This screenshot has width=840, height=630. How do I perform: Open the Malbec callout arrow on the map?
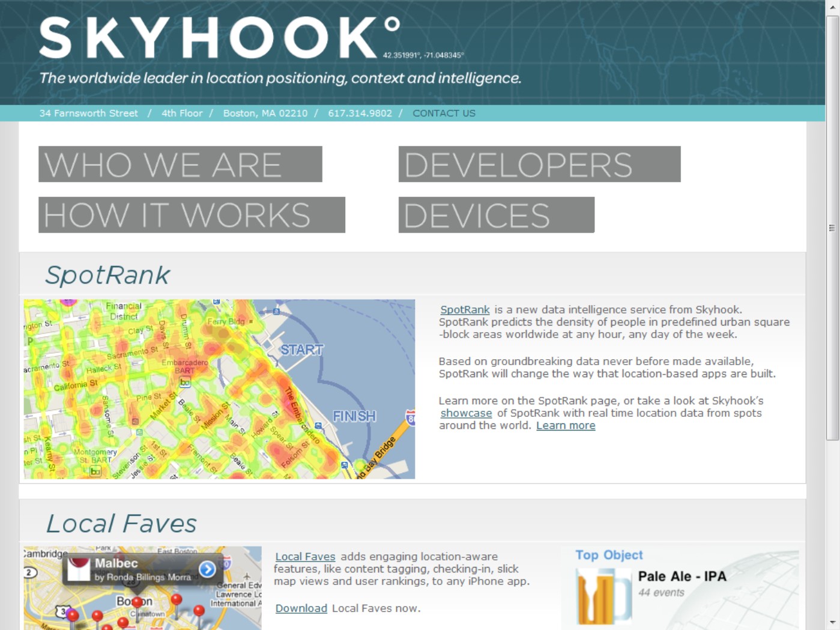207,569
